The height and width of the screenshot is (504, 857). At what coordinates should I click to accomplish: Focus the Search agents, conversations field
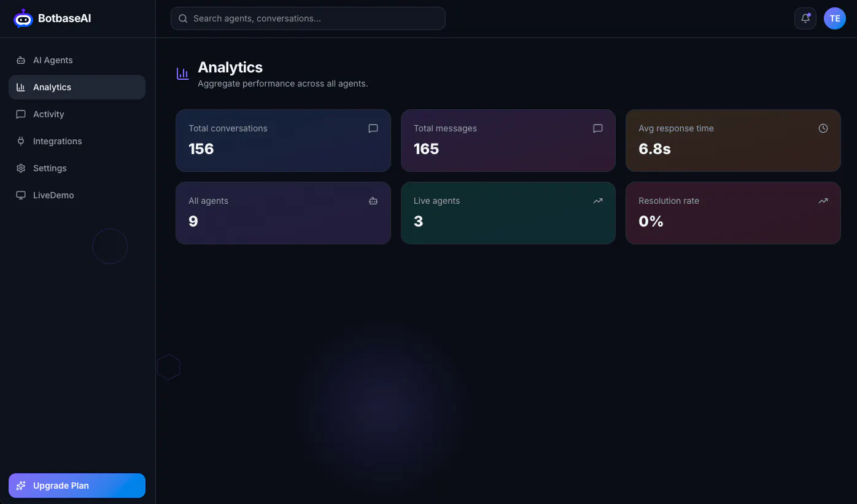pyautogui.click(x=308, y=18)
